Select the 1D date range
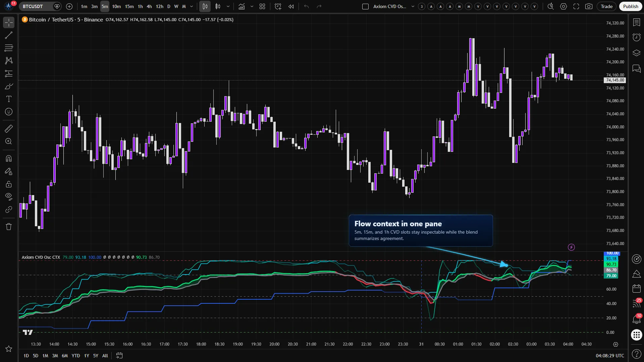Screen dimensions: 644x362 click(x=26, y=356)
